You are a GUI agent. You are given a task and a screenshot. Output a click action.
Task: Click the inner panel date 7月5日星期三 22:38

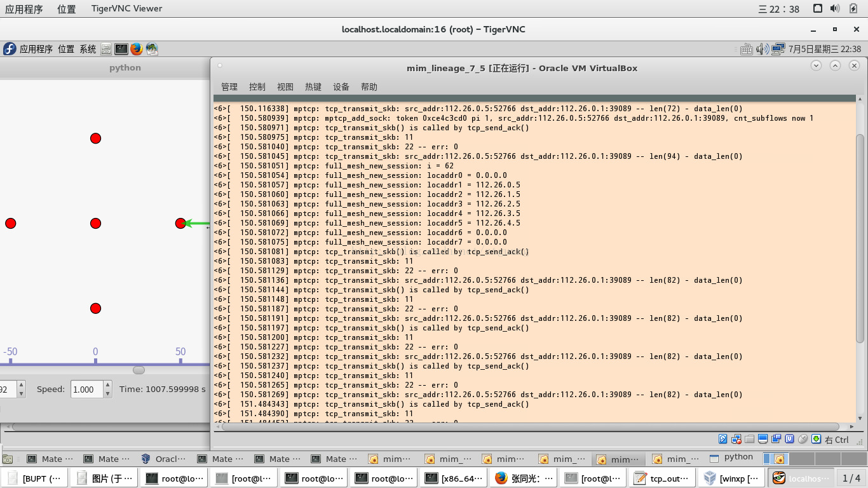coord(825,49)
